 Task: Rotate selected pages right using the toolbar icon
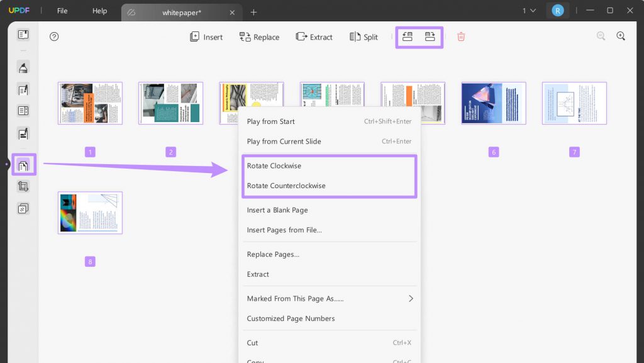[x=430, y=36]
